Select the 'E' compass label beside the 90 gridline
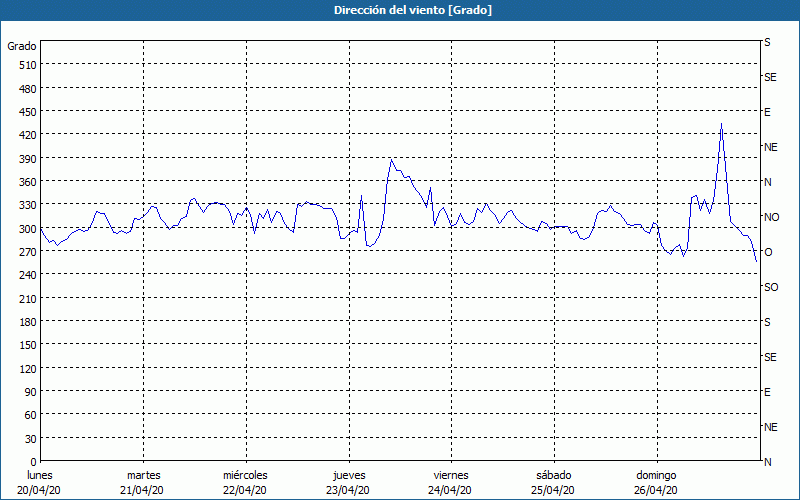 (x=767, y=392)
